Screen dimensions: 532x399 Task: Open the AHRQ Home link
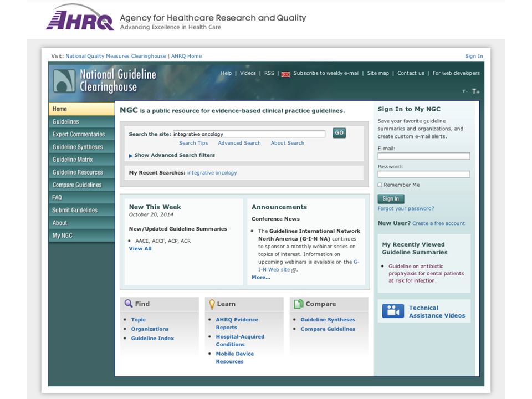tap(186, 56)
